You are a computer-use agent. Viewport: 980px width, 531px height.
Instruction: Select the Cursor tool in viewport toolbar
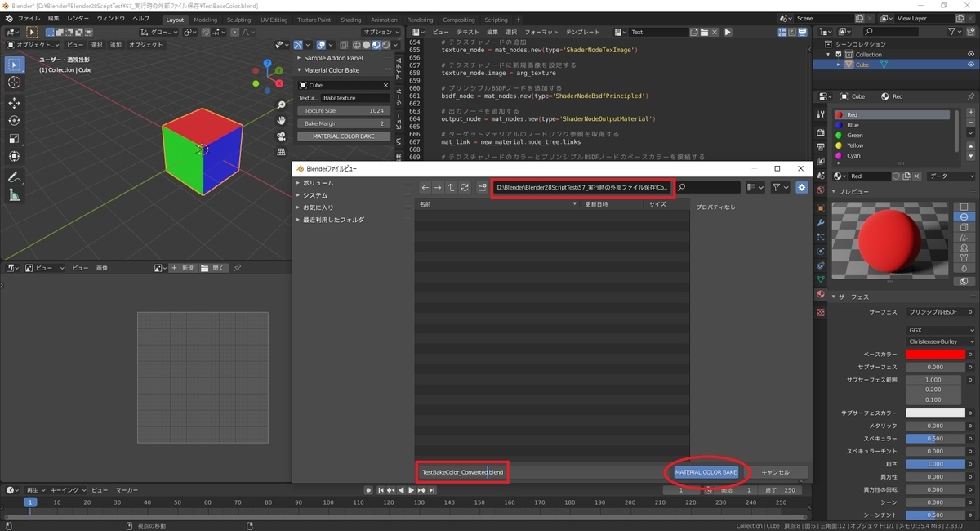14,83
